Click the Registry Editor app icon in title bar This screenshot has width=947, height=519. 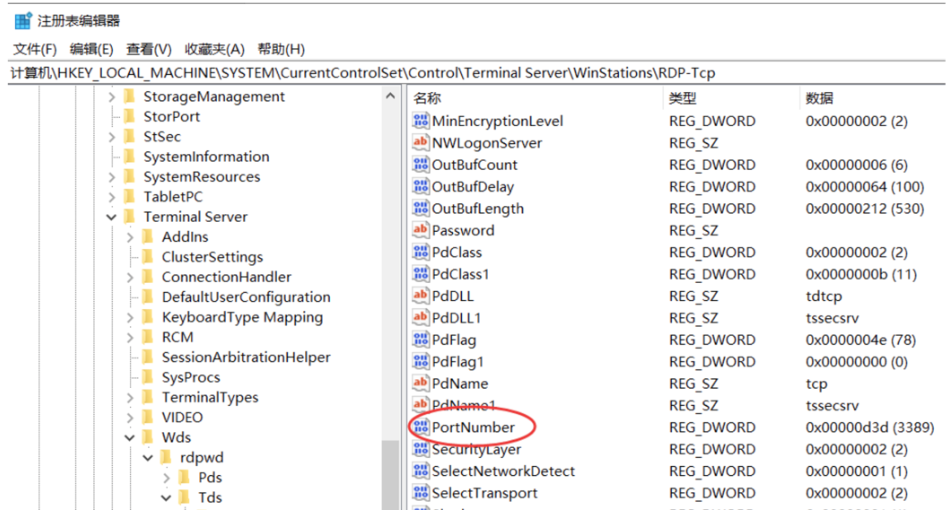(22, 20)
